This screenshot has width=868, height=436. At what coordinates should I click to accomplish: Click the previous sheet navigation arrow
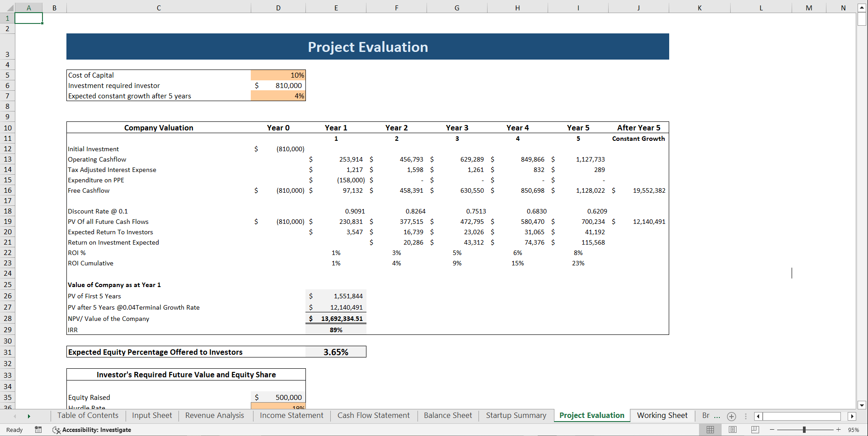pyautogui.click(x=15, y=416)
